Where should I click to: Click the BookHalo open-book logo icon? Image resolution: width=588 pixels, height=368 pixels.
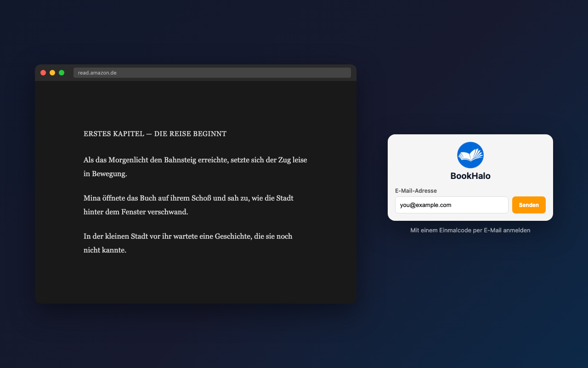(x=470, y=155)
